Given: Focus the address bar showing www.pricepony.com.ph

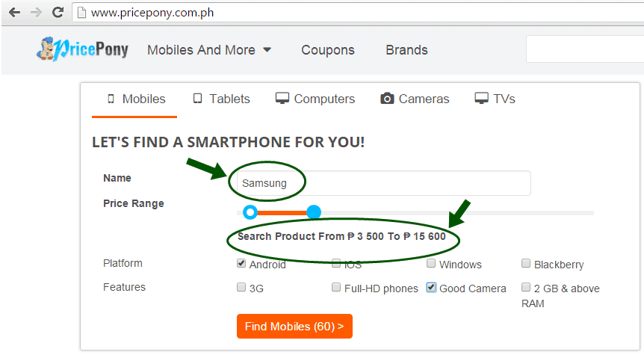Looking at the screenshot, I should tap(357, 13).
